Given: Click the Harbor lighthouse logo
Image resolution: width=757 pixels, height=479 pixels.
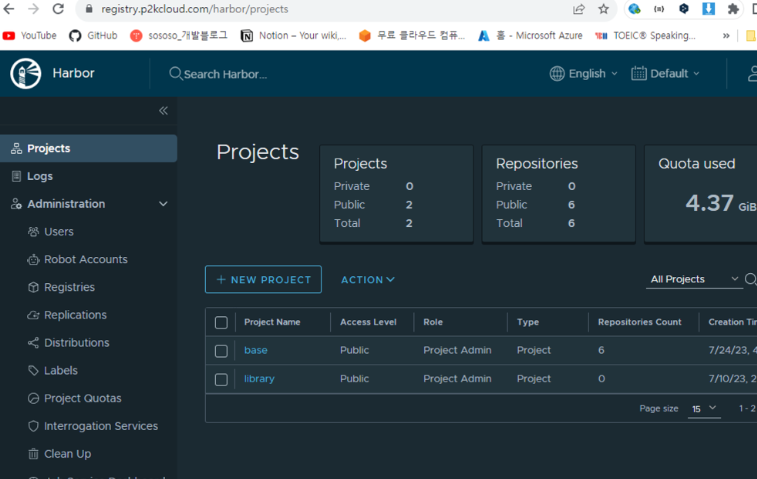Looking at the screenshot, I should (26, 73).
